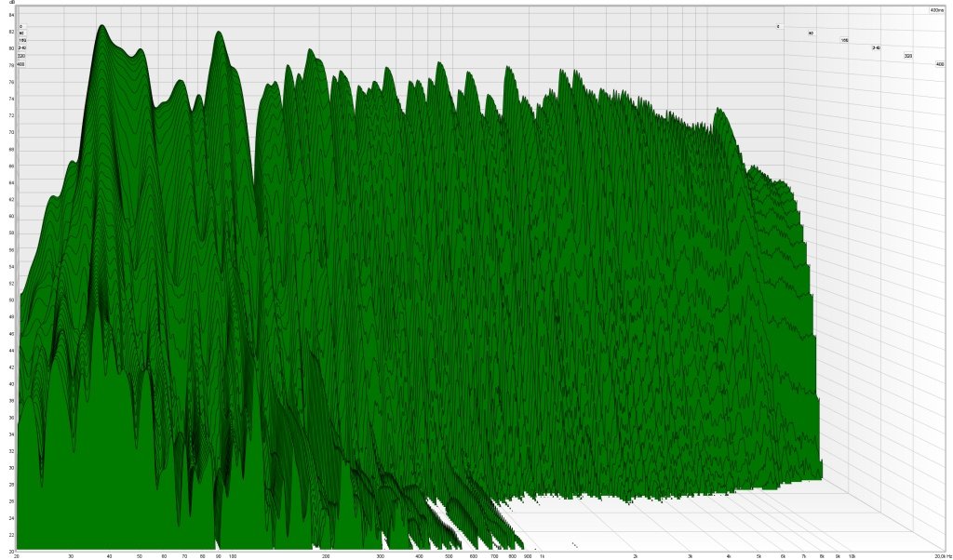The width and height of the screenshot is (953, 560).
Task: Click the 400ms time range label
Action: point(937,10)
